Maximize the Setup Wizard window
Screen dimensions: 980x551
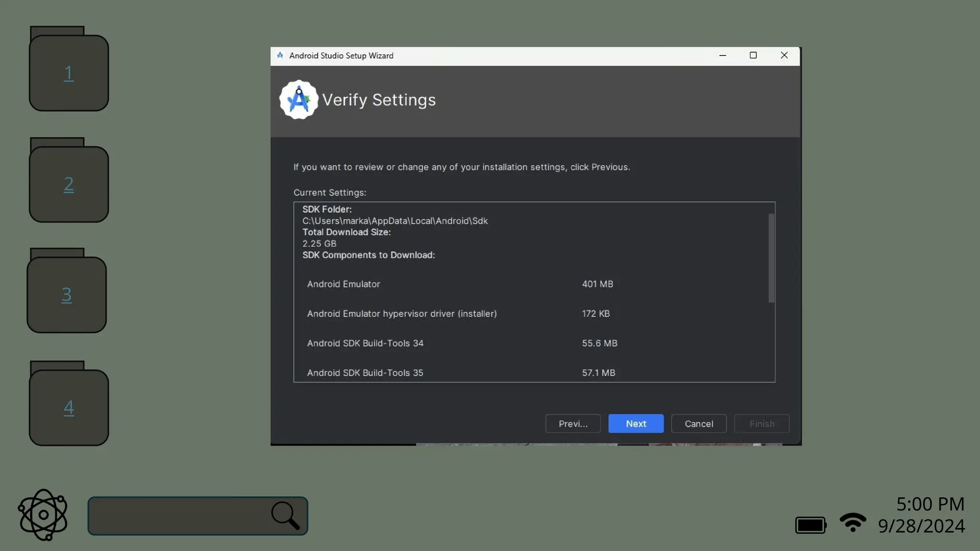pyautogui.click(x=753, y=55)
